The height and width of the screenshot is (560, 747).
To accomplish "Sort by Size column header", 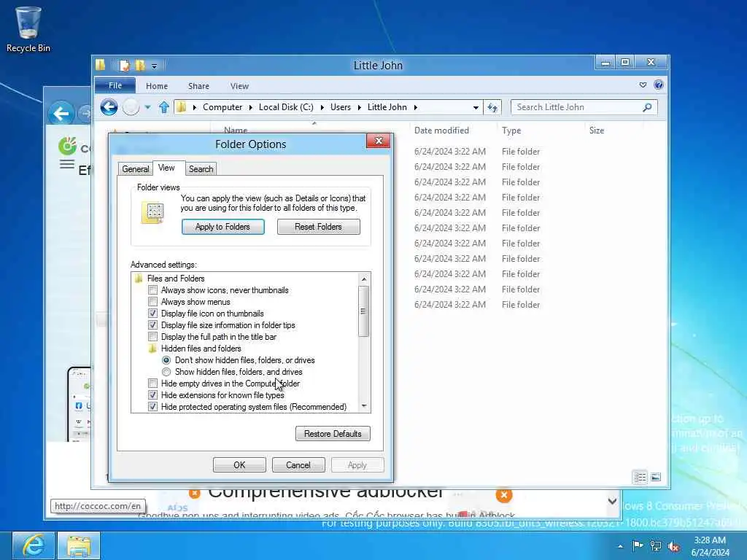I will 597,131.
